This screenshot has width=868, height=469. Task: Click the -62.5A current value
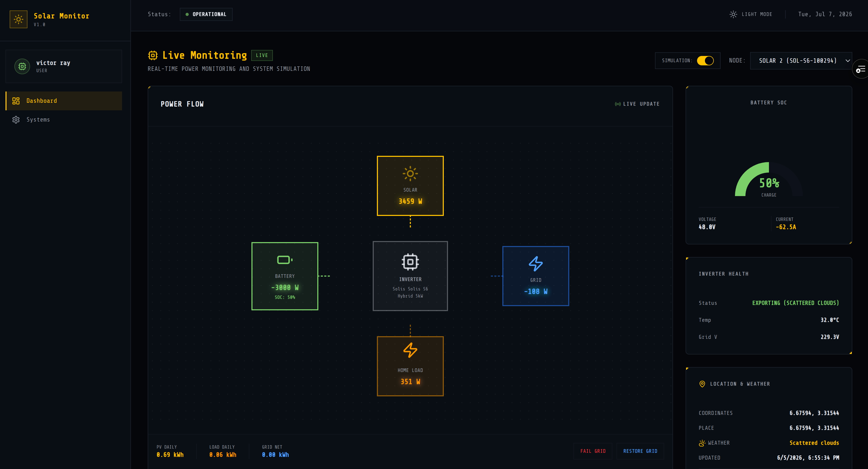[x=786, y=227]
